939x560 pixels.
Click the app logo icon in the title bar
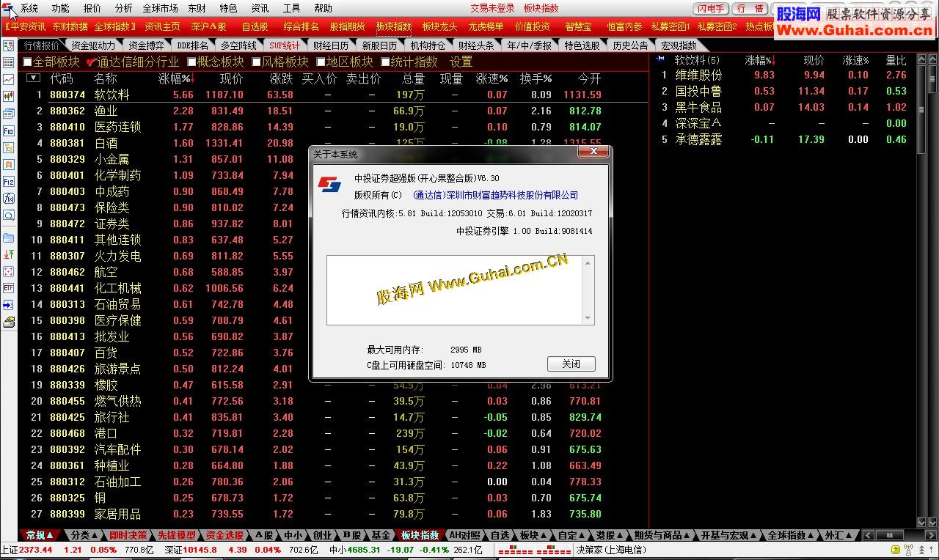click(7, 8)
